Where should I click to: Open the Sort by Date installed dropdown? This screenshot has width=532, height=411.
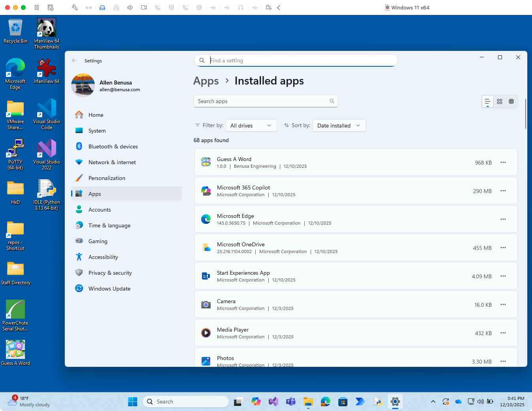pos(339,126)
